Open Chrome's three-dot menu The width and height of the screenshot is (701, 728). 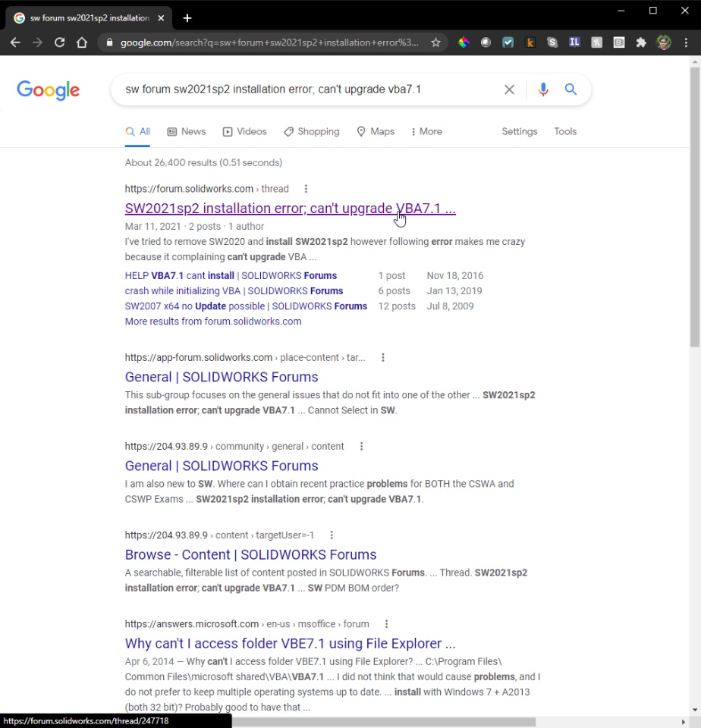tap(686, 42)
